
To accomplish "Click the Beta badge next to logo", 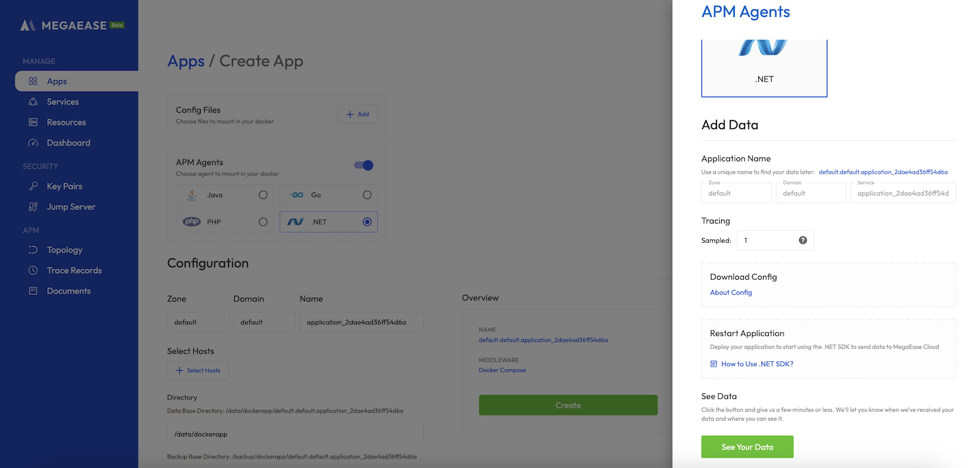I will pyautogui.click(x=117, y=25).
